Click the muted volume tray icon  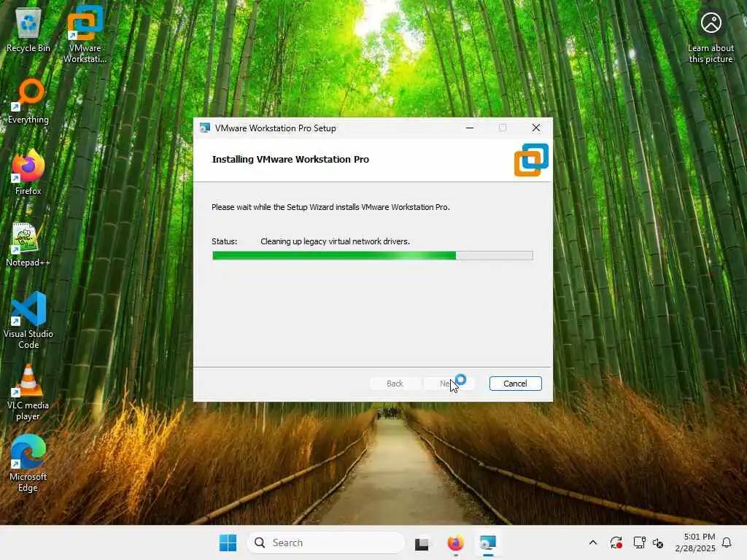tap(658, 542)
